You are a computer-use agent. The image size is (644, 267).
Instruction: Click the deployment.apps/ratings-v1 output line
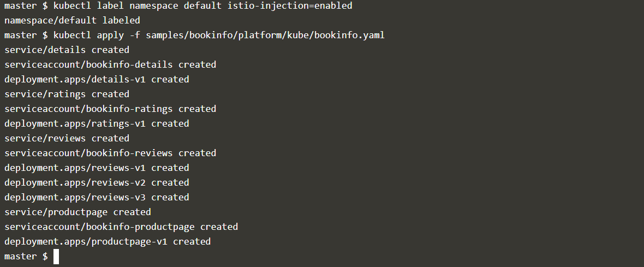[97, 123]
